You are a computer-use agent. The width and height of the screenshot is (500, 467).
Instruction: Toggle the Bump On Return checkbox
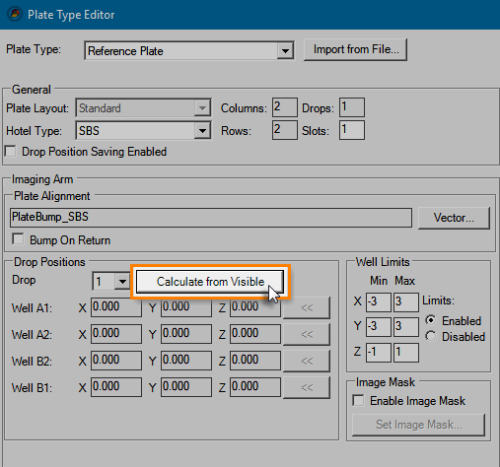click(18, 239)
